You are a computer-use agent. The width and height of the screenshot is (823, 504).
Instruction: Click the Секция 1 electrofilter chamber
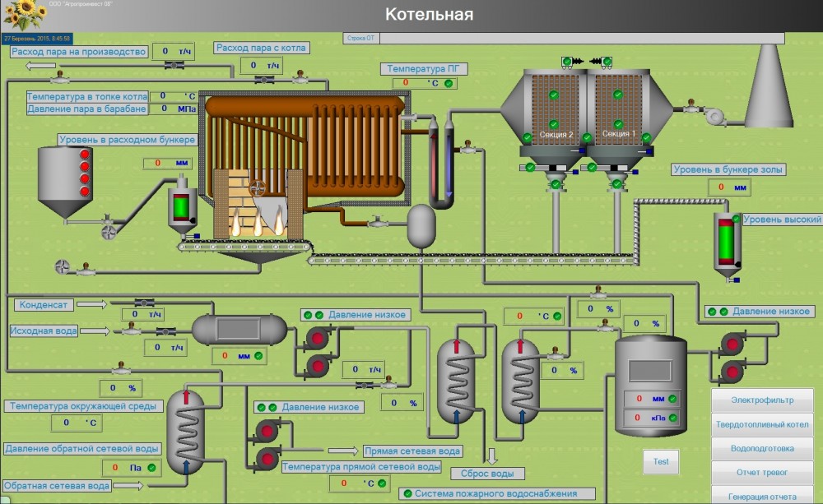(618, 109)
